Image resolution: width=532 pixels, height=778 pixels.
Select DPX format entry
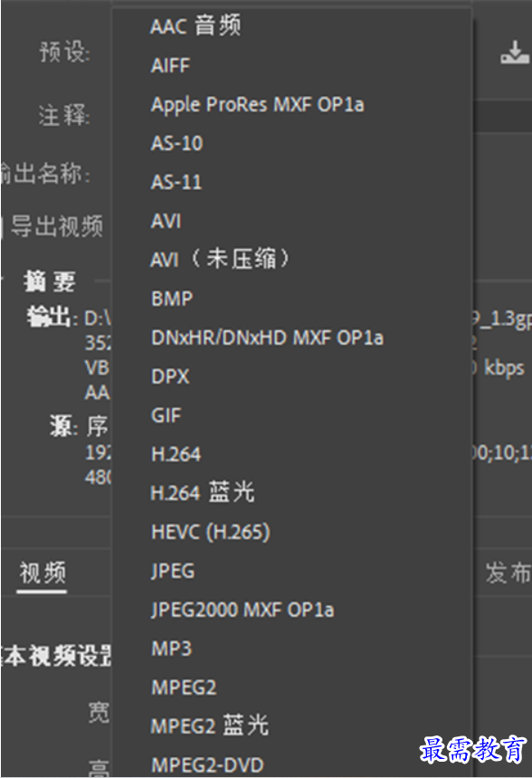(x=170, y=376)
